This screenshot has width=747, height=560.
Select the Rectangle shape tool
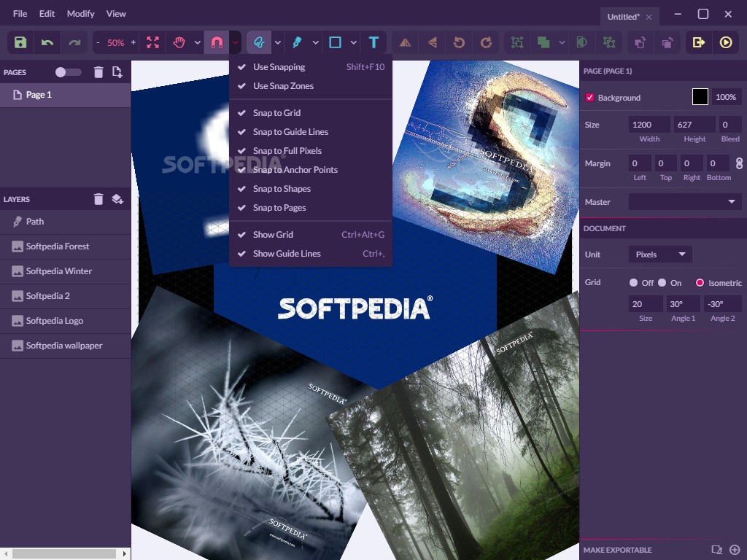[x=336, y=42]
